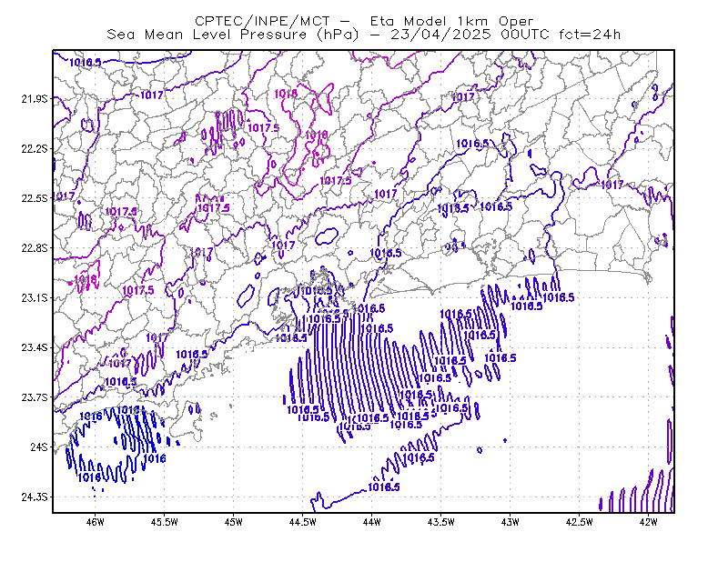
Task: Click the 42W longitude axis label
Action: (x=649, y=522)
